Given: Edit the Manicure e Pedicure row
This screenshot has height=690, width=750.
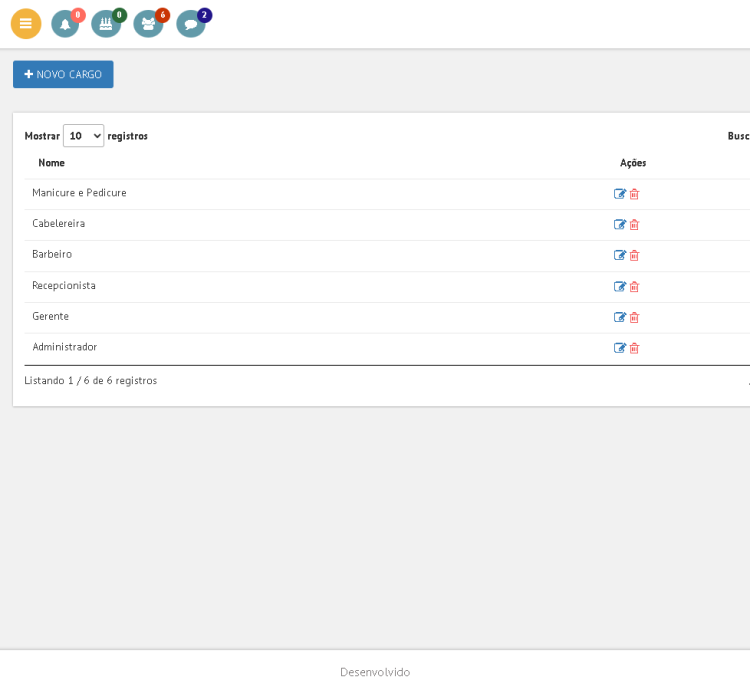Looking at the screenshot, I should (620, 194).
